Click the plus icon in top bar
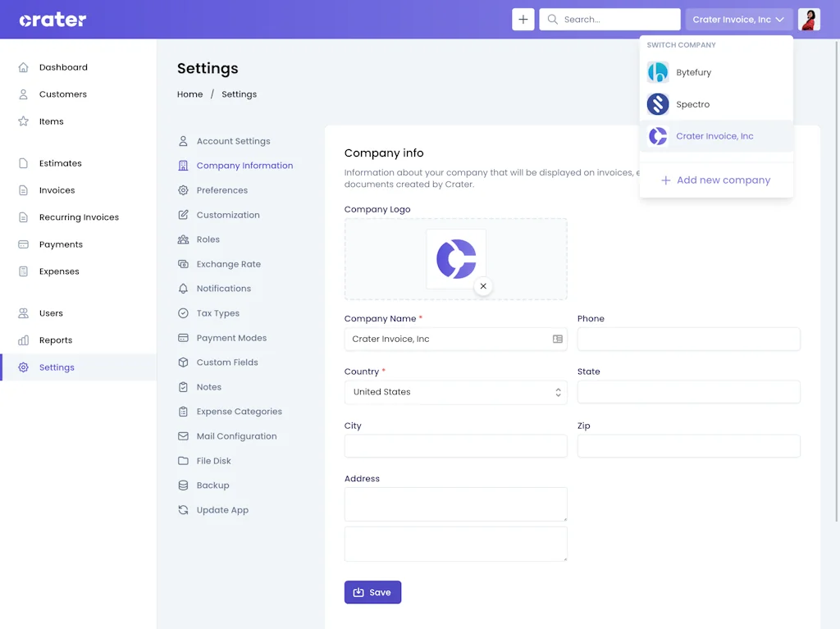Screen dimensions: 840x629 [x=523, y=20]
